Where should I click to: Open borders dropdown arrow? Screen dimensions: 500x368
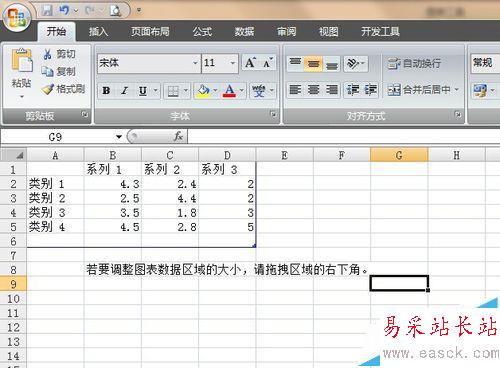pyautogui.click(x=186, y=90)
